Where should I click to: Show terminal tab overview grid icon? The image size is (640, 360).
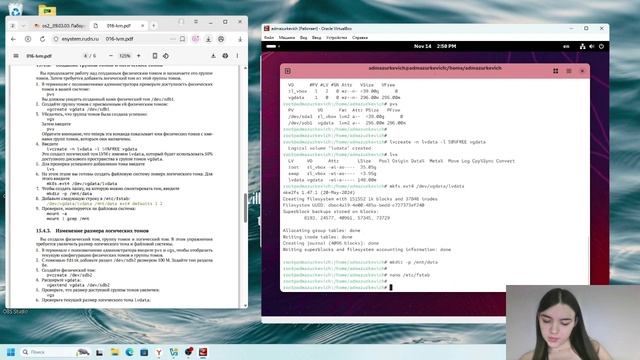coord(556,71)
